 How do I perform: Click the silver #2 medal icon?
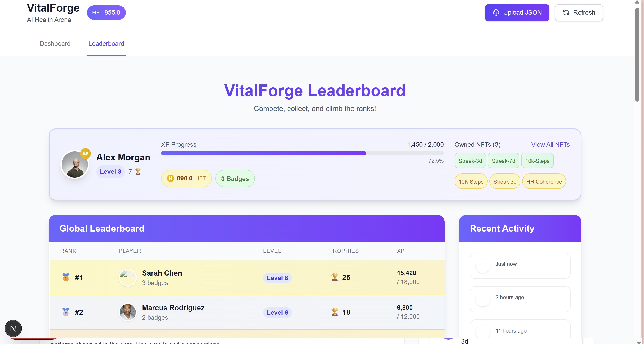coord(66,312)
